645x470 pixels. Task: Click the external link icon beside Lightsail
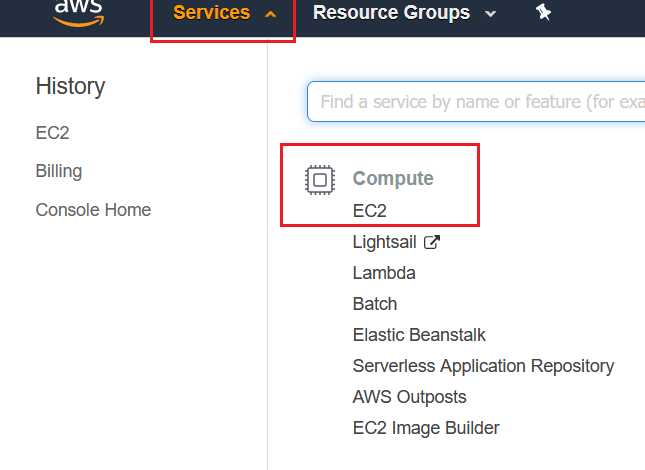[432, 242]
